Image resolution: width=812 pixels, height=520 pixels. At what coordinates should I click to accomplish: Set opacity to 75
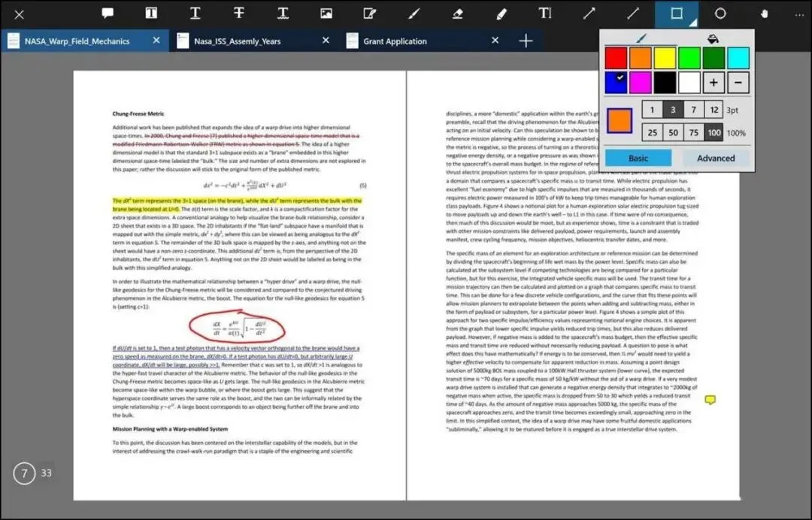693,132
